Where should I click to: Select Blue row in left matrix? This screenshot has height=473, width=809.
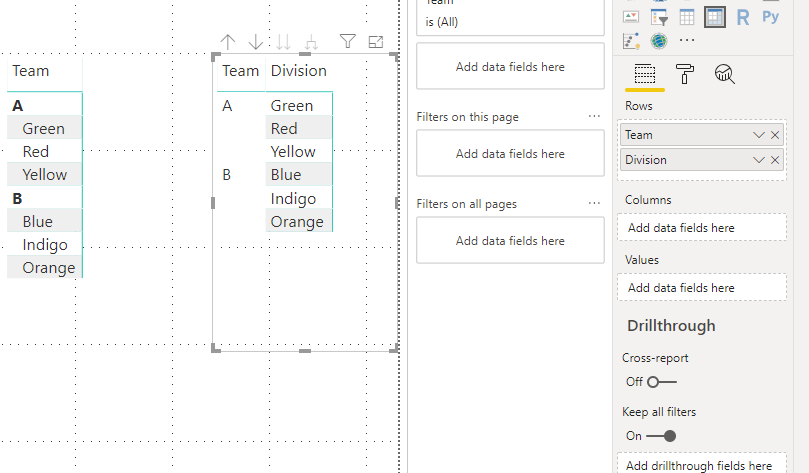[x=44, y=222]
